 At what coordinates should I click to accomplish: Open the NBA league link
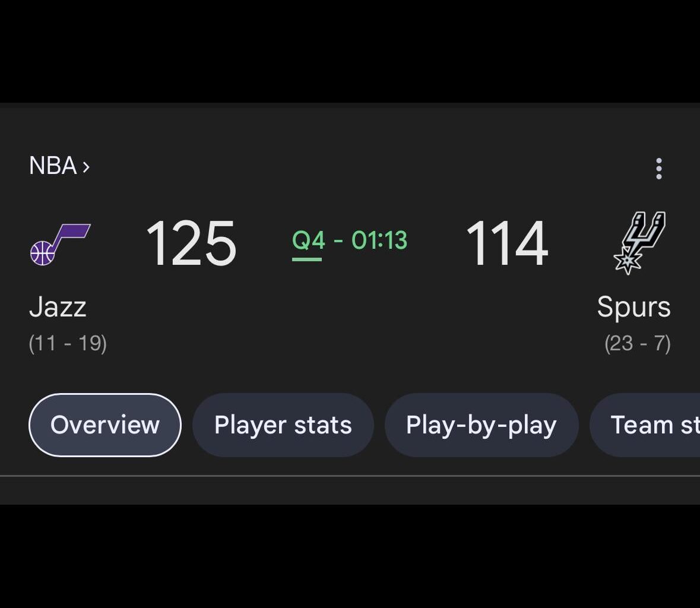(x=53, y=166)
